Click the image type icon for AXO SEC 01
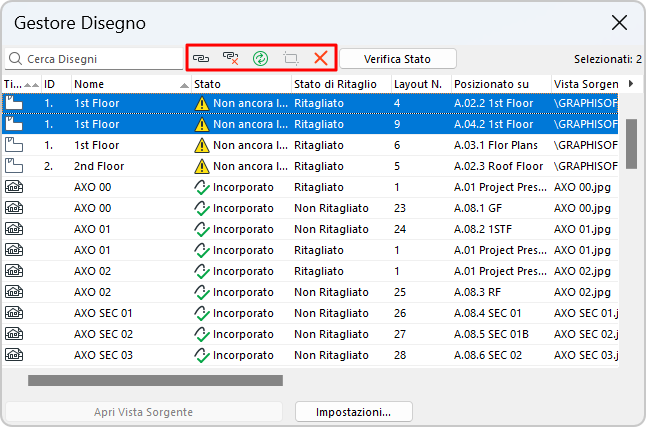The width and height of the screenshot is (646, 427). coord(14,313)
